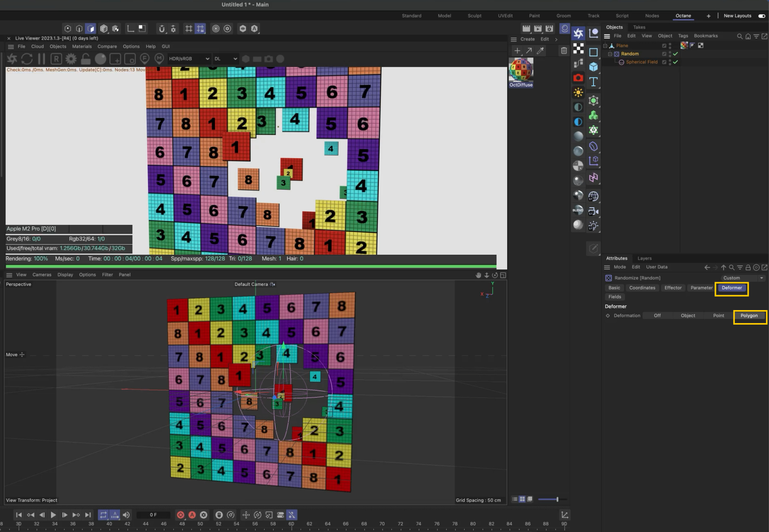The width and height of the screenshot is (769, 532).
Task: Set Deformation mode to Point
Action: tap(718, 315)
